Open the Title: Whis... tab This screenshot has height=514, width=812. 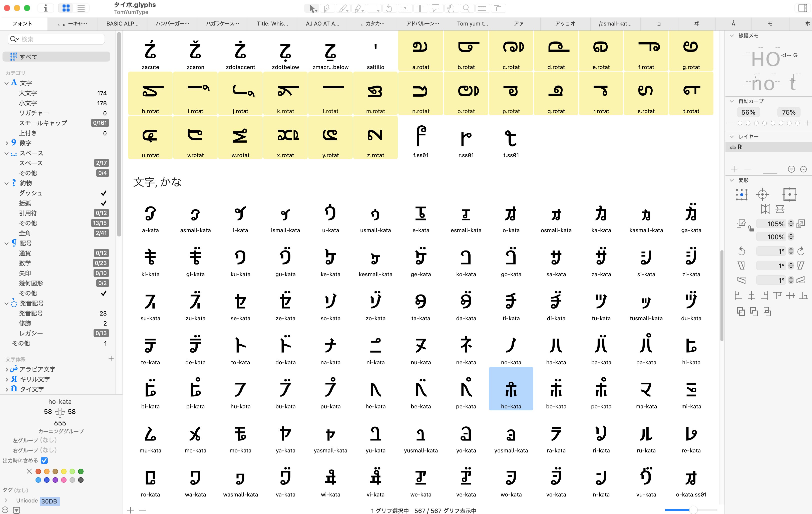(x=272, y=24)
